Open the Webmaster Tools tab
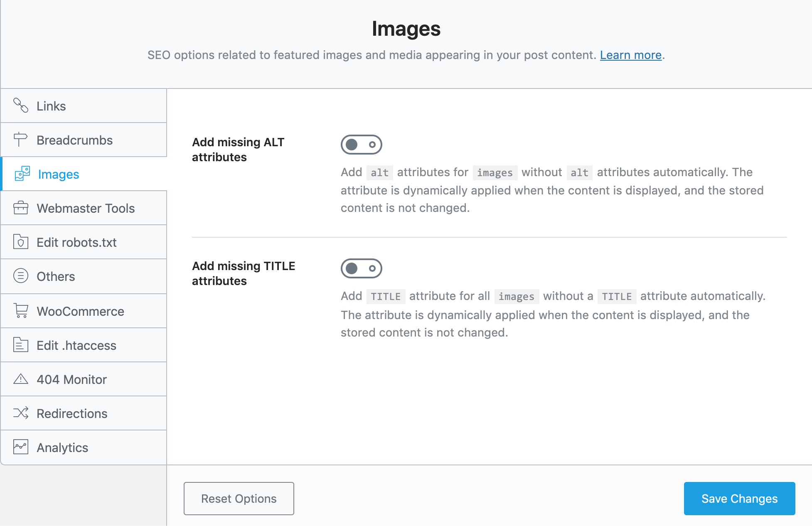812x526 pixels. click(x=86, y=208)
